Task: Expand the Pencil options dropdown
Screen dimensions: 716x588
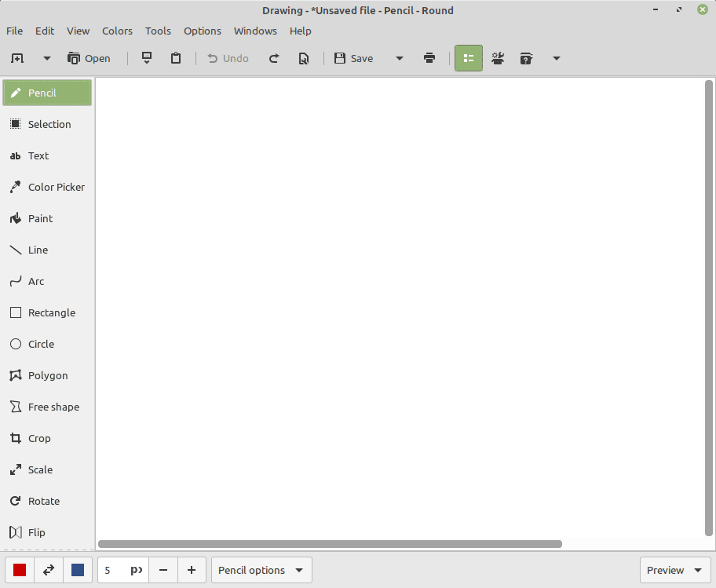Action: pos(261,570)
